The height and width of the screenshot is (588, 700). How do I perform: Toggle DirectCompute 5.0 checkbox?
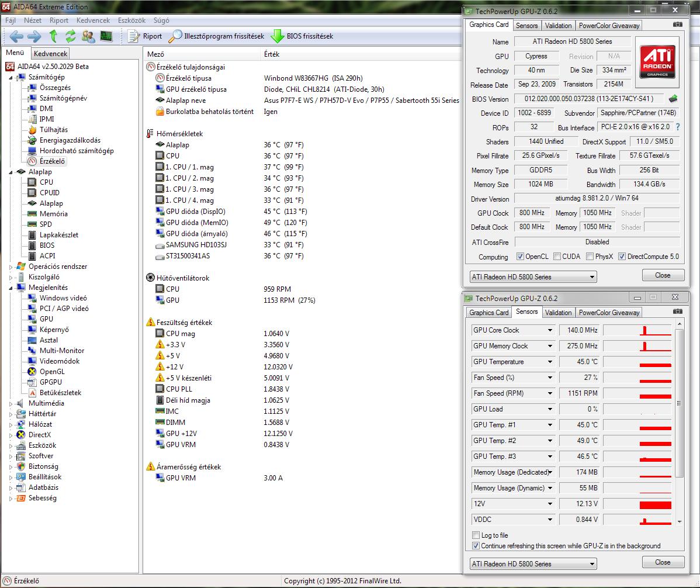pyautogui.click(x=622, y=256)
